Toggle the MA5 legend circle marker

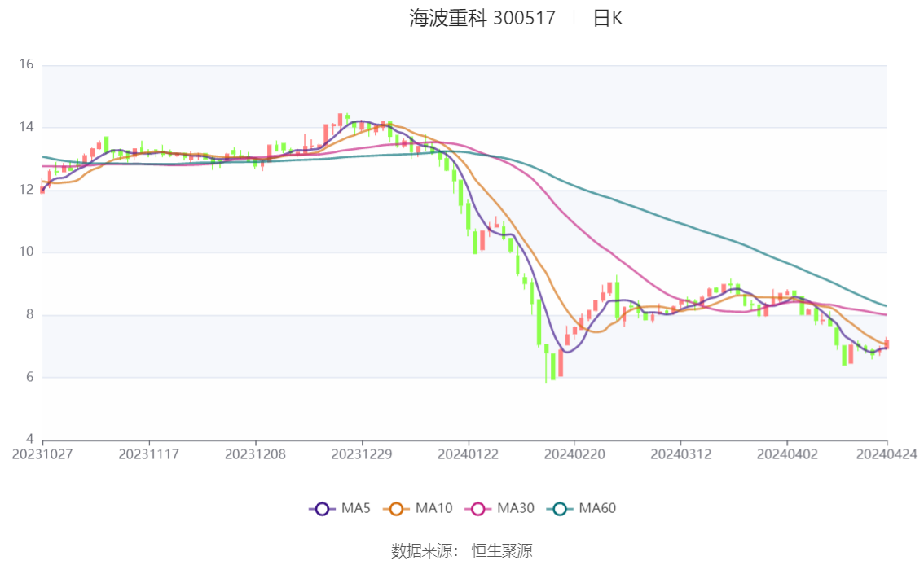[322, 509]
